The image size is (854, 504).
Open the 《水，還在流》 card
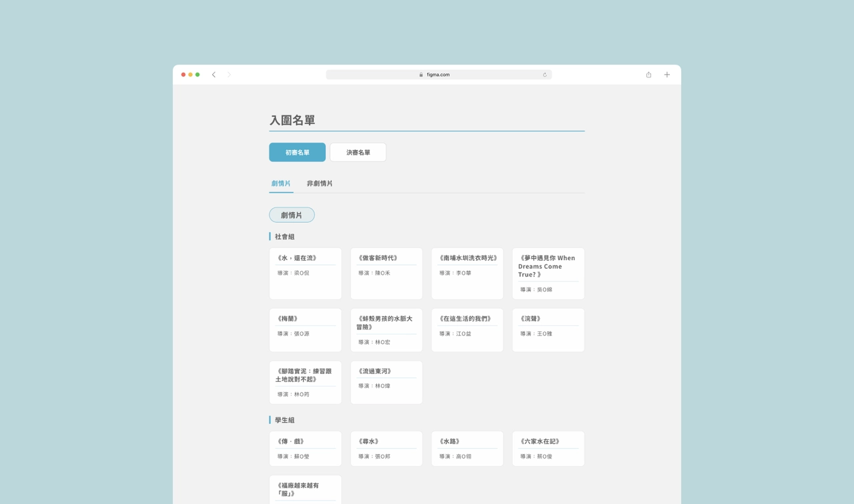pos(306,273)
